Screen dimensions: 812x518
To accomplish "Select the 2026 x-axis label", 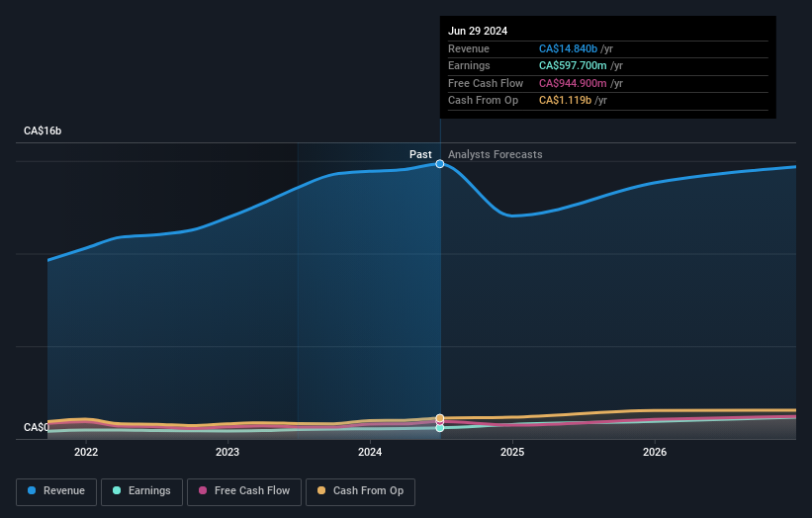I will pyautogui.click(x=655, y=452).
